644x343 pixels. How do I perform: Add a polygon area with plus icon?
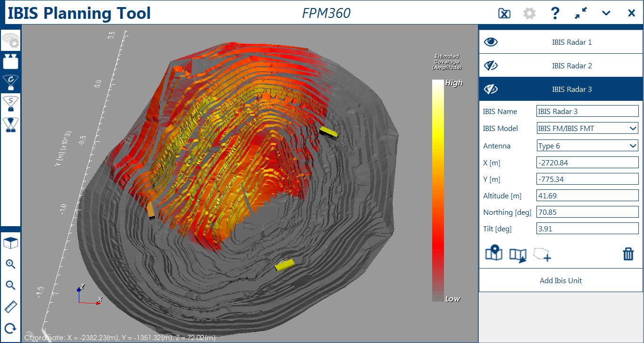(542, 254)
